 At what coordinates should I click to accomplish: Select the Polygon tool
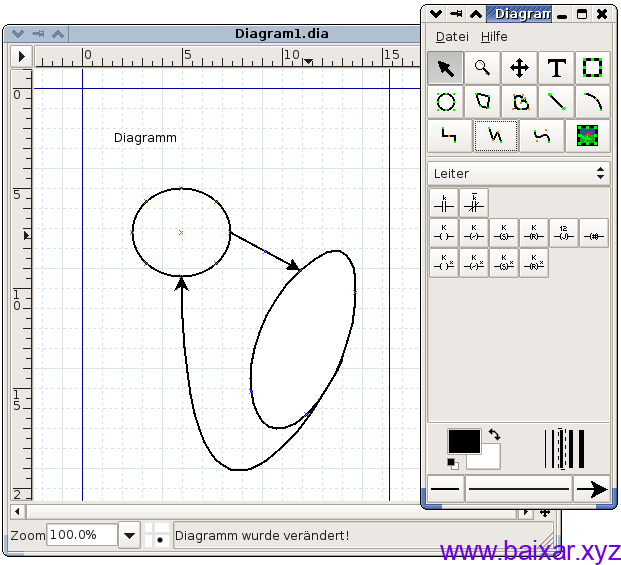click(482, 102)
